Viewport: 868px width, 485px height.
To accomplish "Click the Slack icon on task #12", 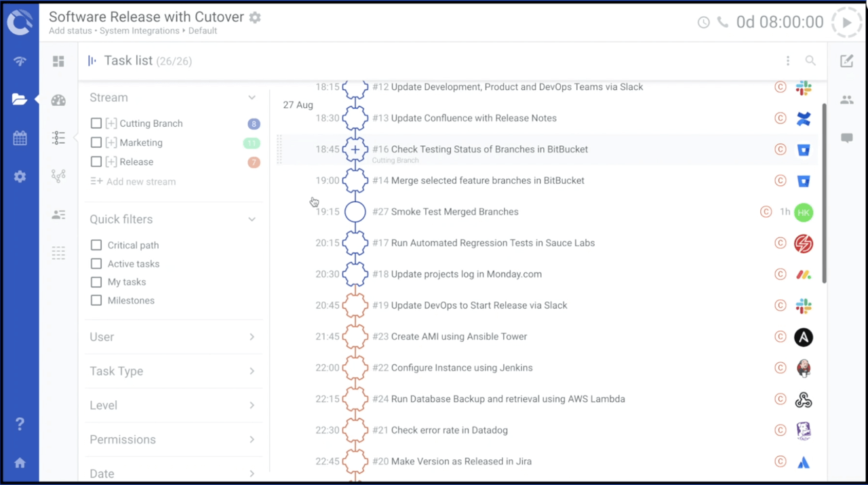I will (x=803, y=87).
